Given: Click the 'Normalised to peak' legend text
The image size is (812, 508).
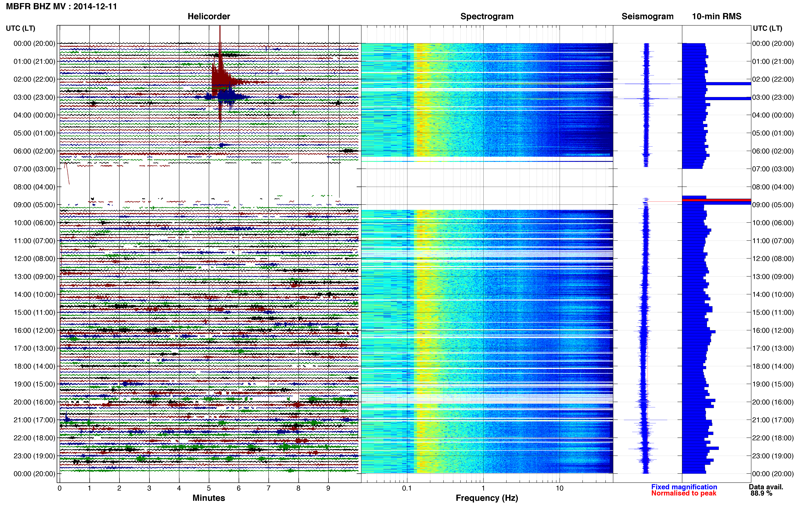Looking at the screenshot, I should click(x=684, y=493).
